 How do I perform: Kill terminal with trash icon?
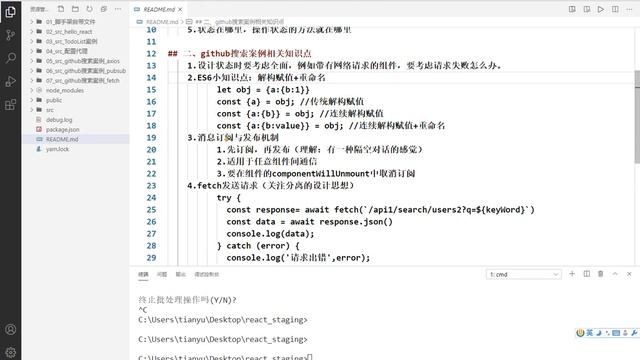pyautogui.click(x=600, y=274)
